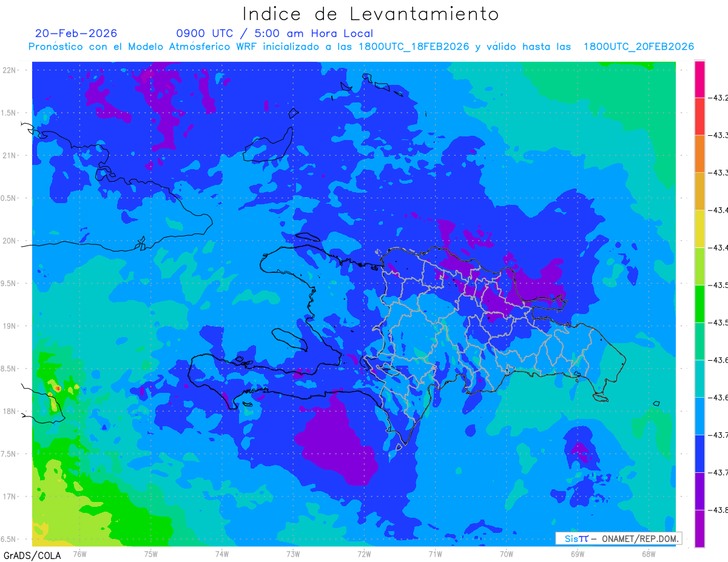Image resolution: width=728 pixels, height=562 pixels.
Task: Click the '75W' longitude label
Action: [151, 554]
